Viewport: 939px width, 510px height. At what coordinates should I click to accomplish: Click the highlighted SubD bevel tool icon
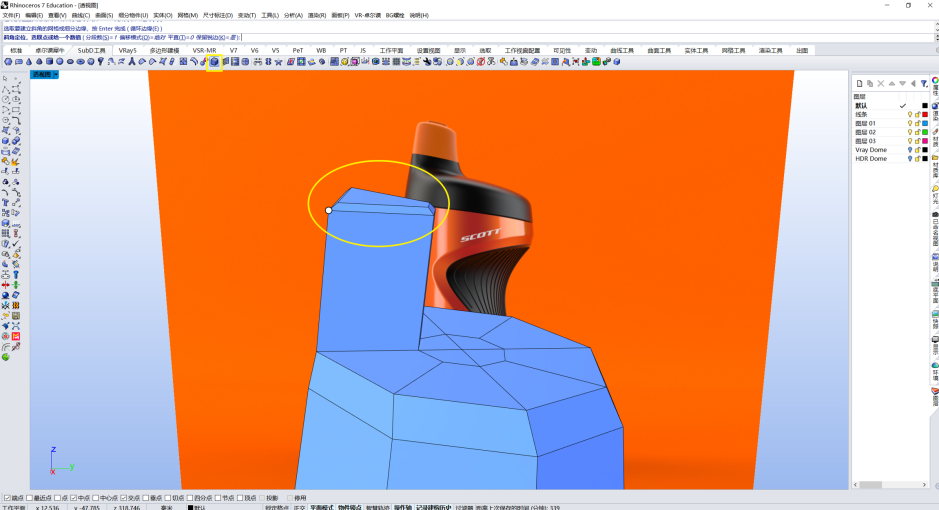214,62
